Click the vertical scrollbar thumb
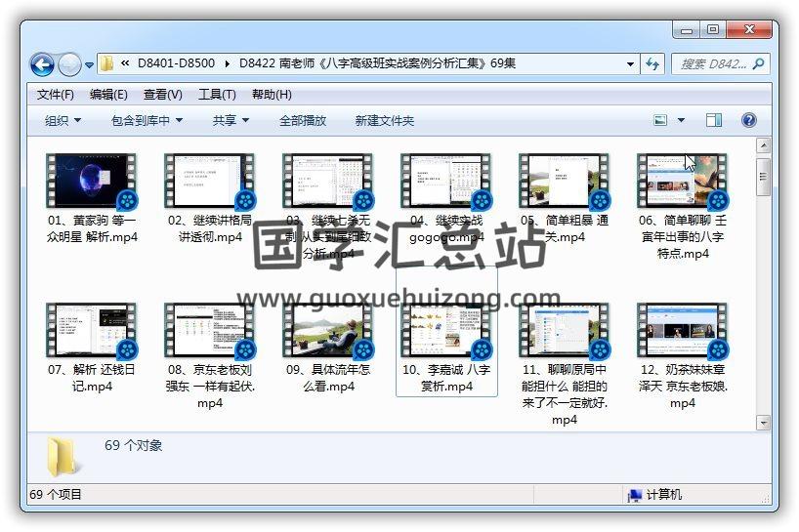 click(x=763, y=177)
